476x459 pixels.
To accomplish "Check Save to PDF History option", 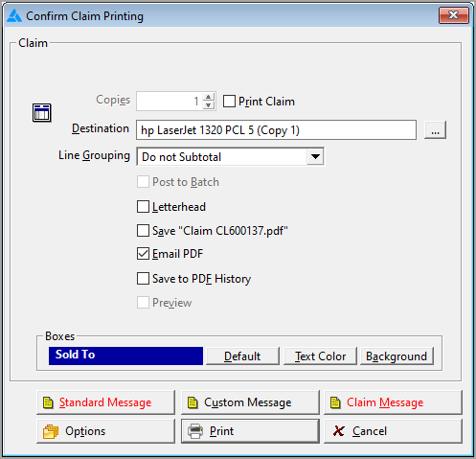I will click(143, 278).
